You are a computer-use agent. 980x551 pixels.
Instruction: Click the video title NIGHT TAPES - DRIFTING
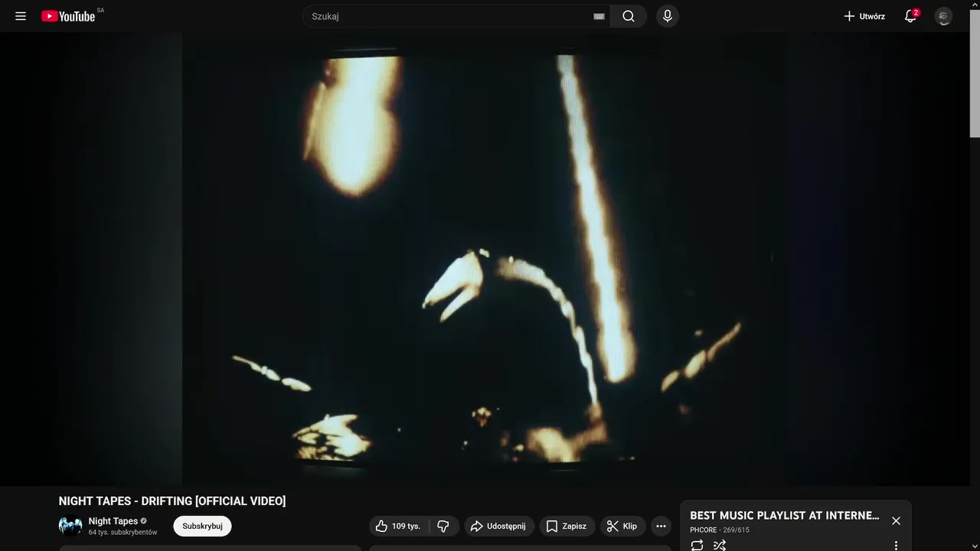coord(172,501)
